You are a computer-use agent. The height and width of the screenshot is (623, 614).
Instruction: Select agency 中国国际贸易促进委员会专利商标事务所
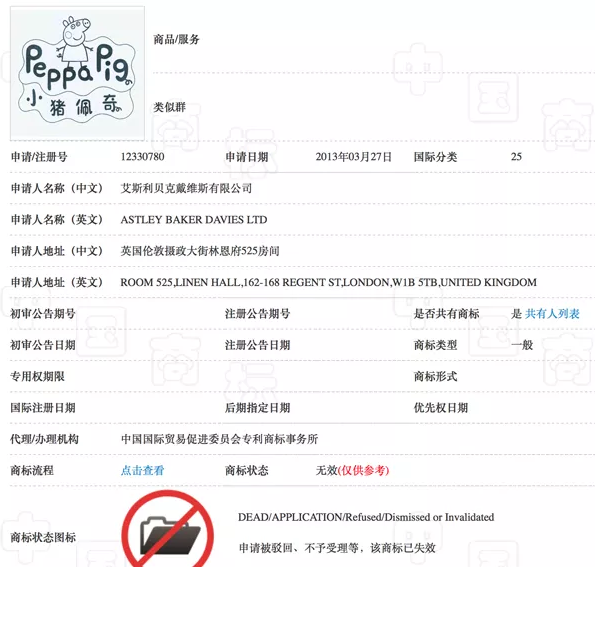click(x=219, y=439)
